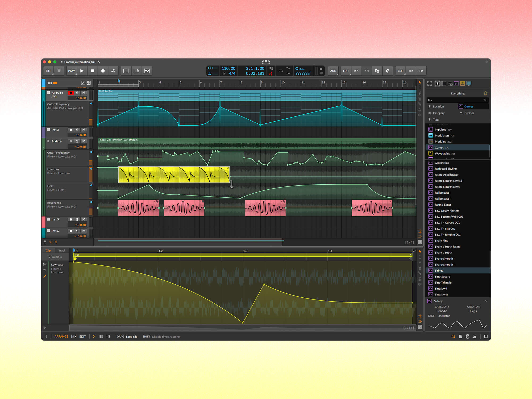Open the grid view icon atop the browser panel
This screenshot has height=399, width=532.
coord(430,83)
